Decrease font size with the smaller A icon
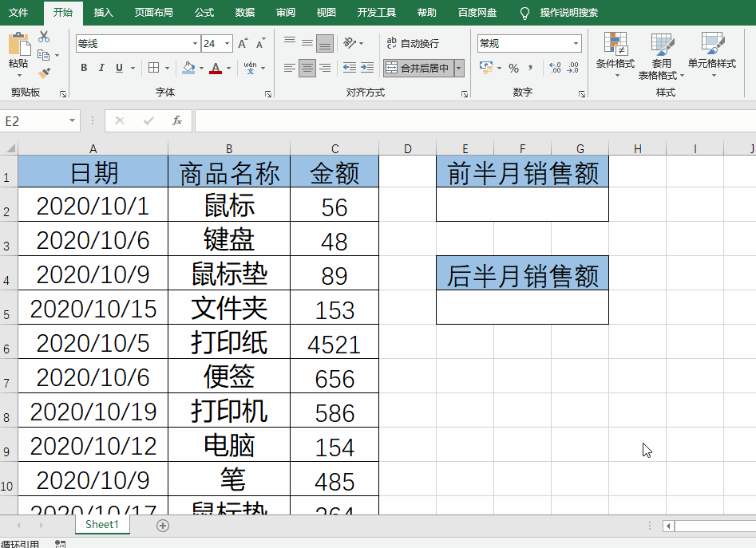Image resolution: width=756 pixels, height=548 pixels. coord(260,43)
